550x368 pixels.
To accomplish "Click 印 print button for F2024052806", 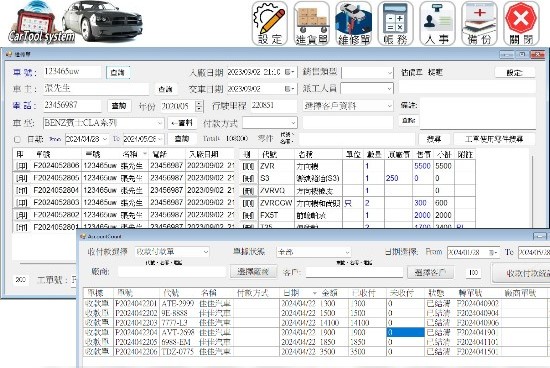I will click(x=21, y=166).
